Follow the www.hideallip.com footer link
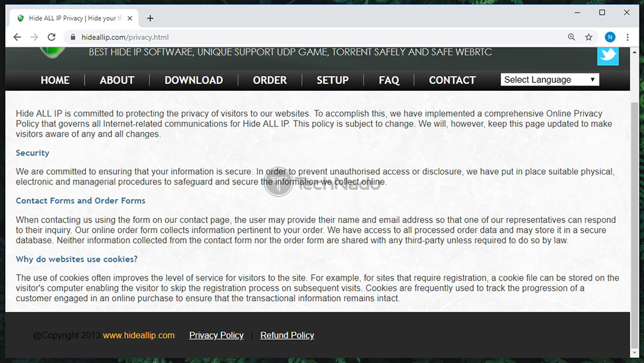The height and width of the screenshot is (363, 644). point(139,335)
